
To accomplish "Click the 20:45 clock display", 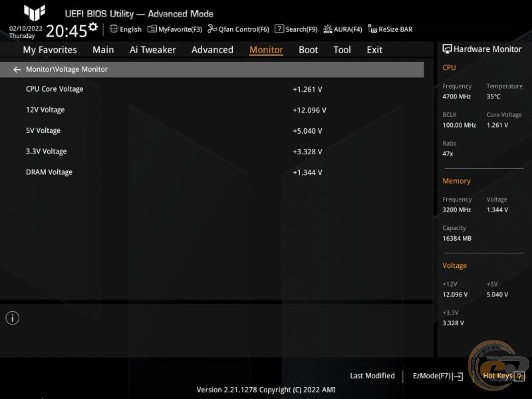I will [x=66, y=31].
